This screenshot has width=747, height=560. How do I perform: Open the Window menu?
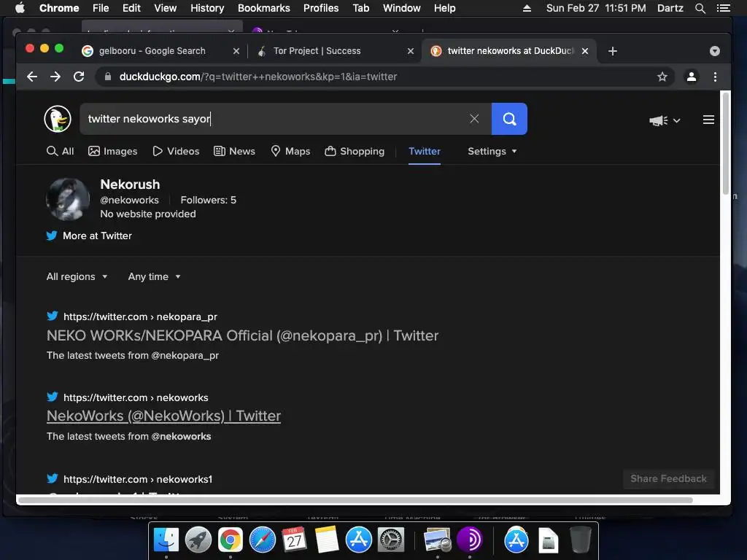[x=402, y=8]
